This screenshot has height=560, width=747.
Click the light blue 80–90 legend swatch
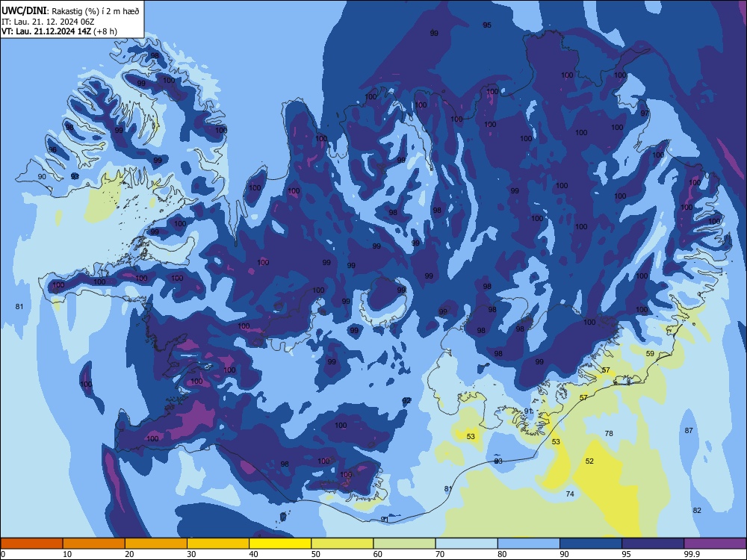pos(529,544)
